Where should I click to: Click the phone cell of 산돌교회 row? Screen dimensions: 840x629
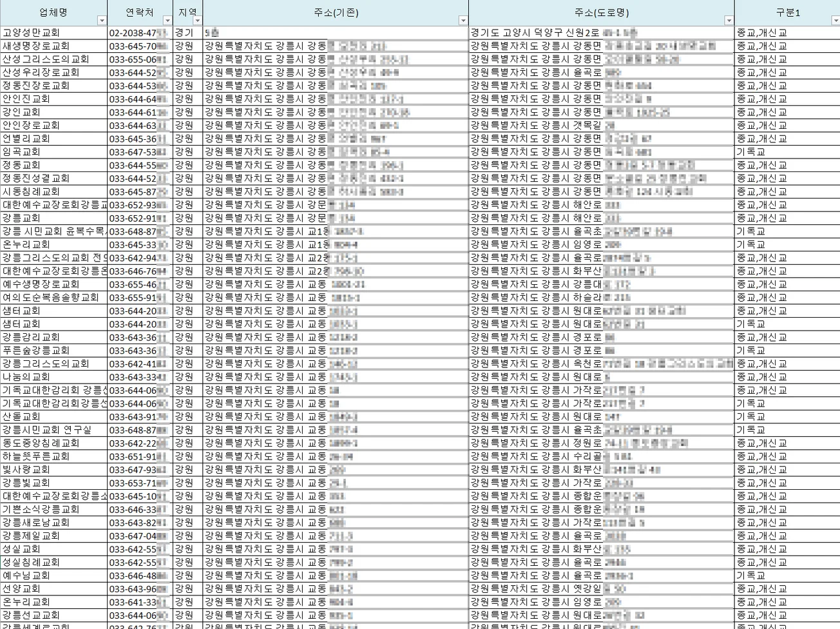click(x=140, y=416)
